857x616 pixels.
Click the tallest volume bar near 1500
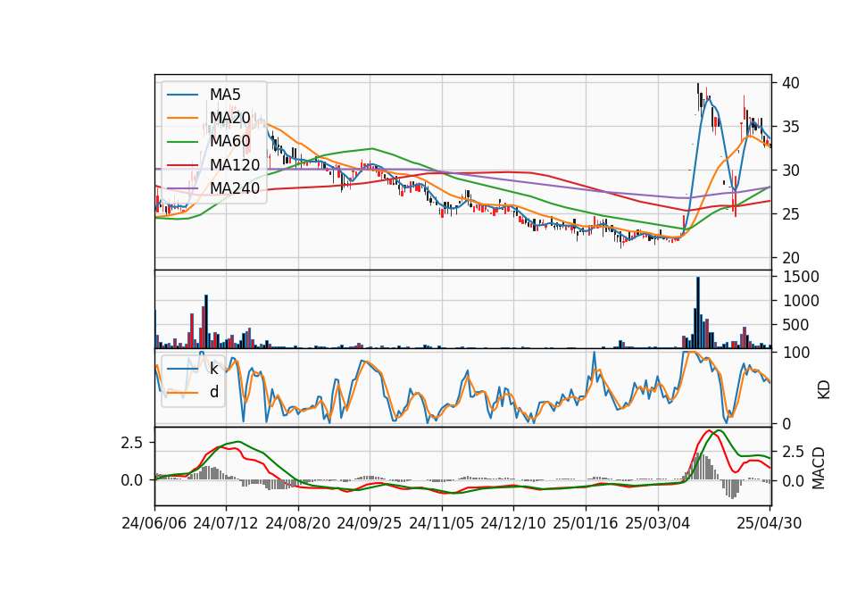coord(698,312)
